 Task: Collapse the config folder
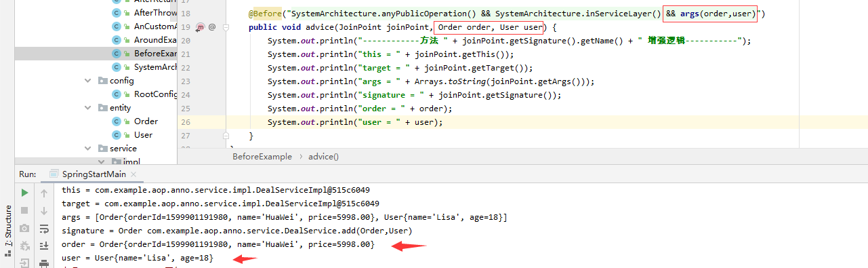[88, 81]
